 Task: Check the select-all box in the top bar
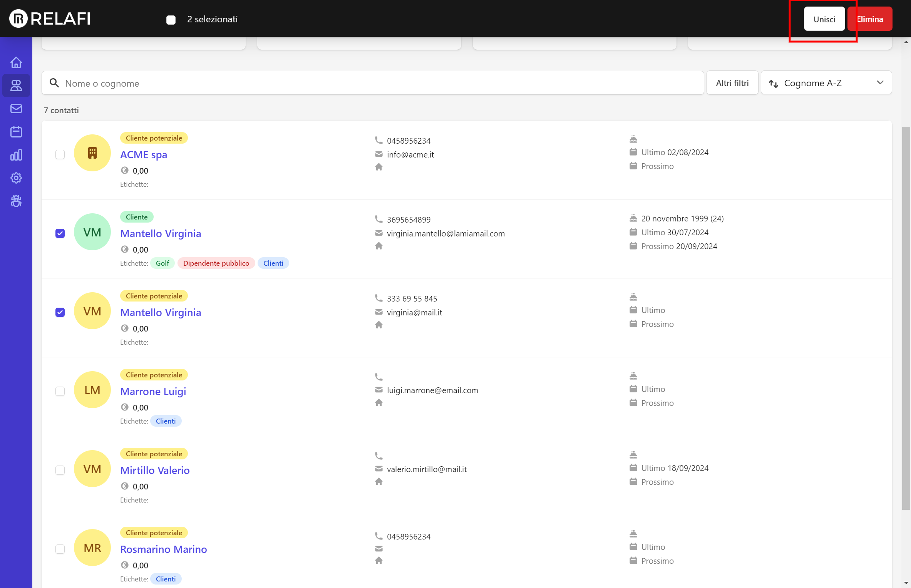(171, 20)
